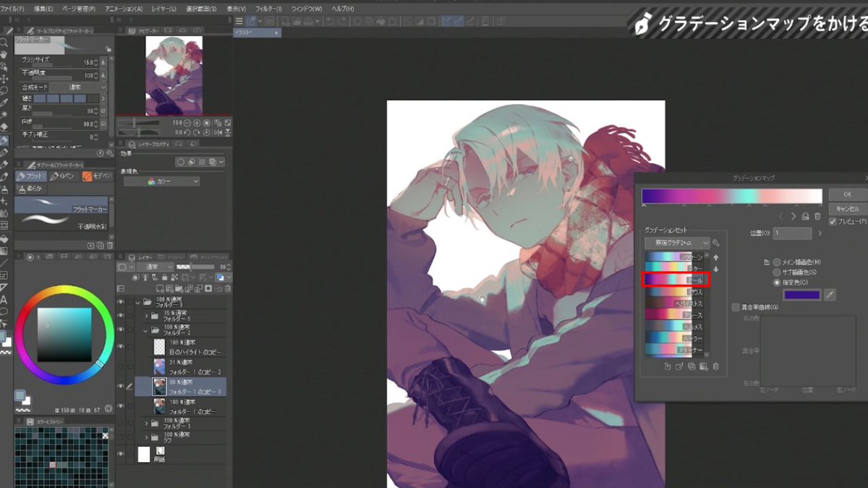
Task: Pick a color in the color wheel square
Action: 64,334
